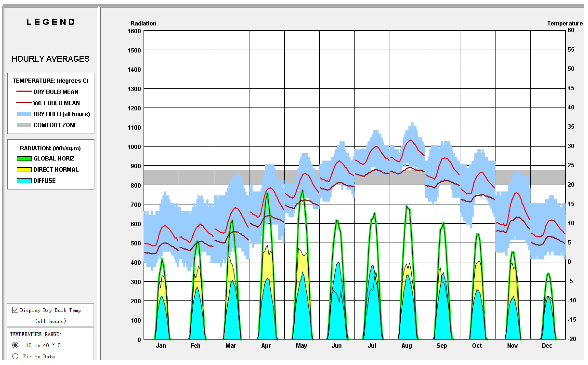This screenshot has width=588, height=365.
Task: Click the Radiation axis title
Action: tap(143, 23)
